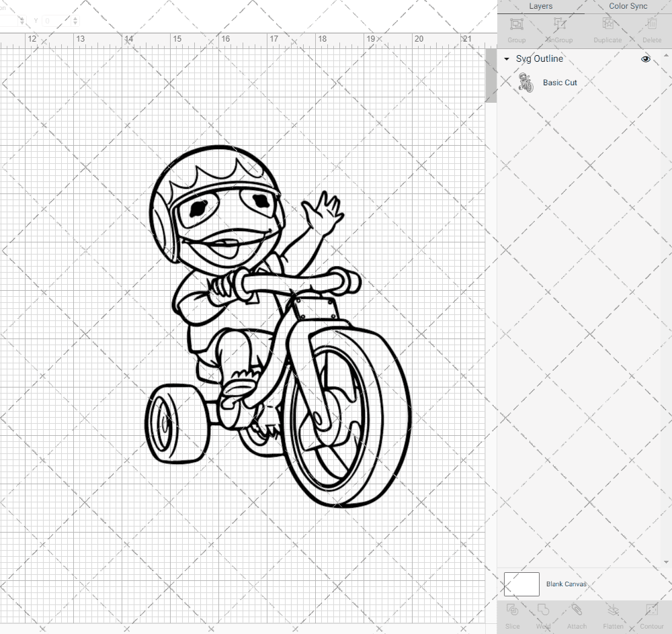Click the Blank Canvas label

566,584
